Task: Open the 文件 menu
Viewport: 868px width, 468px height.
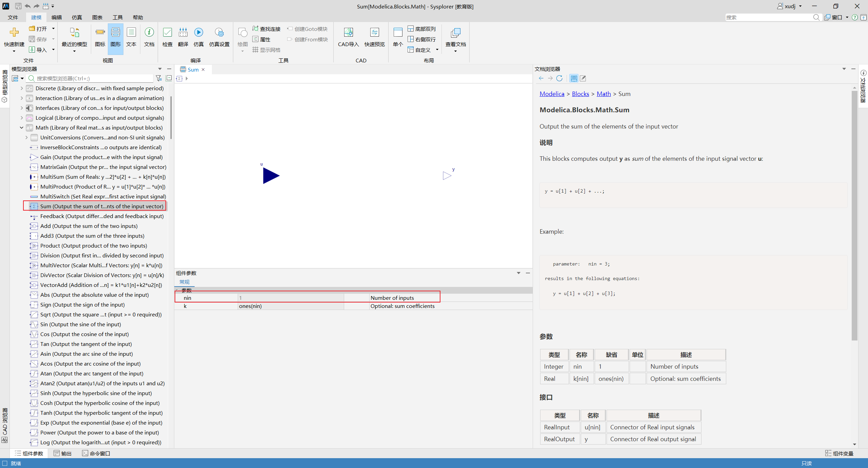Action: 13,17
